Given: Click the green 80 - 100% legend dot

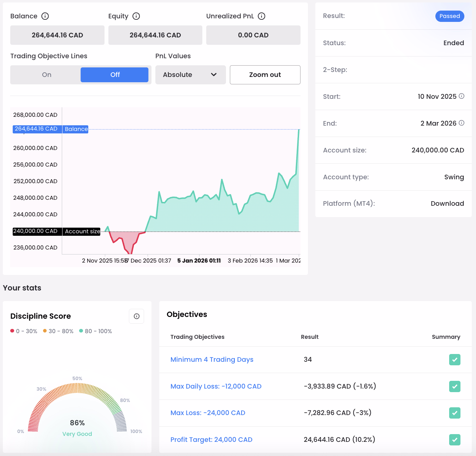Looking at the screenshot, I should [81, 331].
